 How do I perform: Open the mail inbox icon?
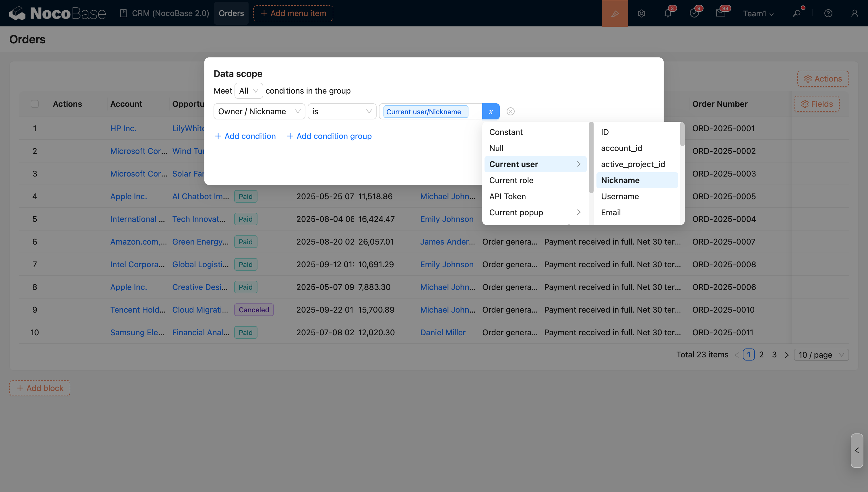click(x=720, y=13)
